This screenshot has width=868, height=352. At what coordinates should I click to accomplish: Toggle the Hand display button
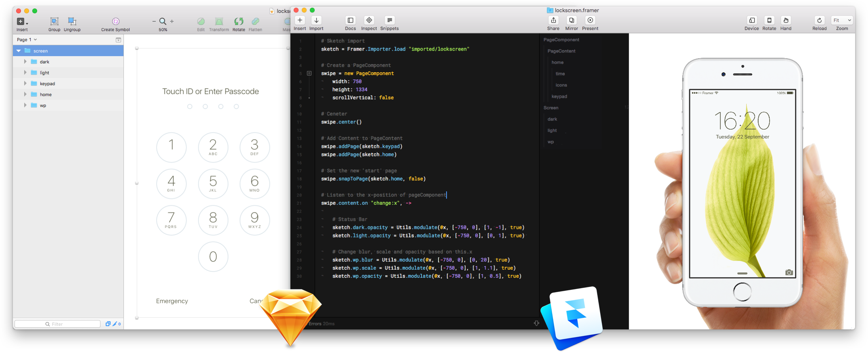786,21
